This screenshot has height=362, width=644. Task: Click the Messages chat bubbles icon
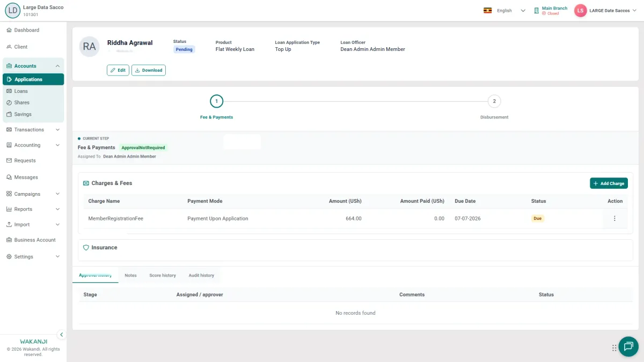pos(9,177)
